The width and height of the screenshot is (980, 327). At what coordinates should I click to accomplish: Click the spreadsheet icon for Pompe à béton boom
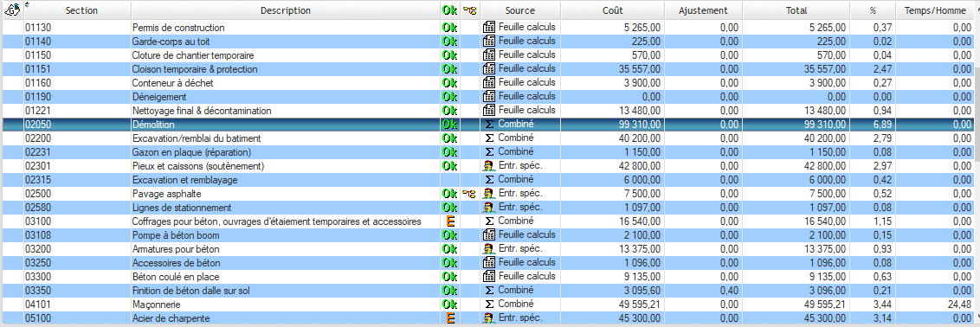click(x=489, y=234)
